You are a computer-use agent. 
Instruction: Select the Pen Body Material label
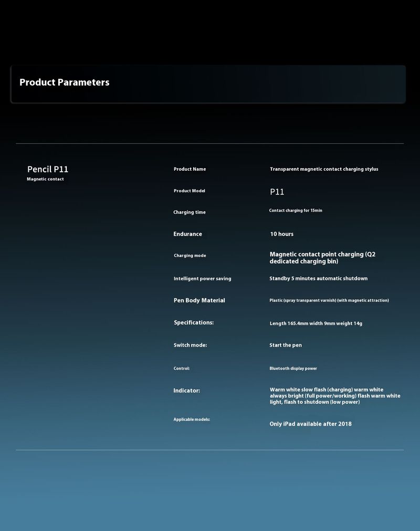(199, 300)
